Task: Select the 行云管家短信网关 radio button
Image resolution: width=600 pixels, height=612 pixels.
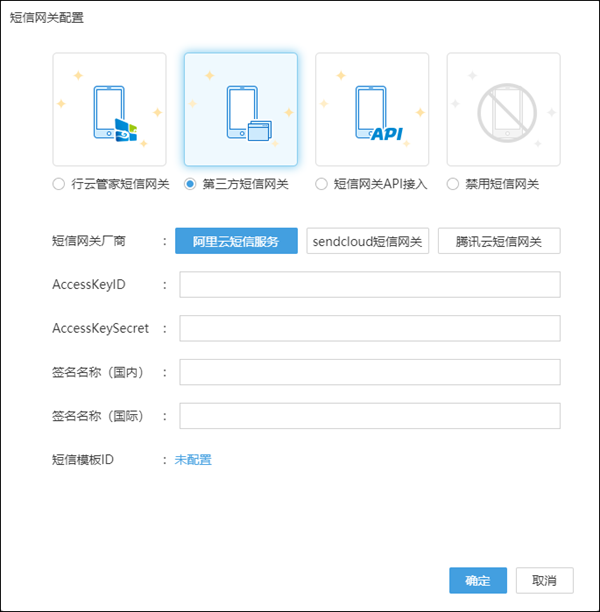Action: click(x=59, y=184)
